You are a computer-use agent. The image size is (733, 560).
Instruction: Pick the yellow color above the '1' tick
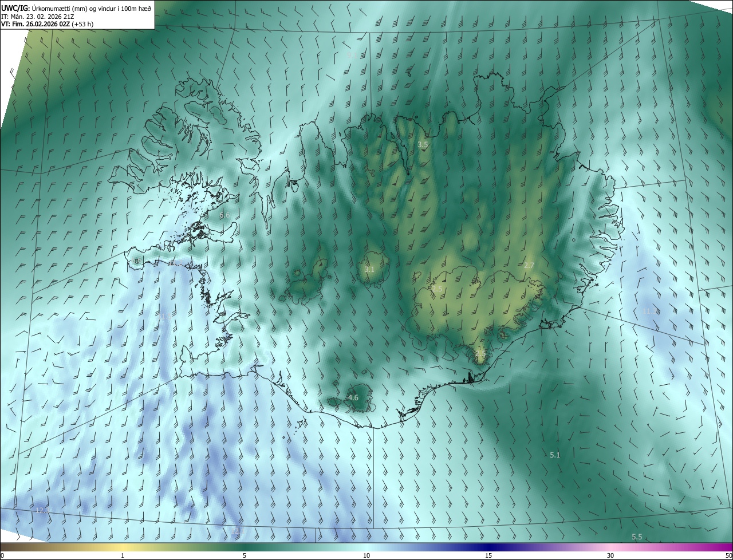123,547
